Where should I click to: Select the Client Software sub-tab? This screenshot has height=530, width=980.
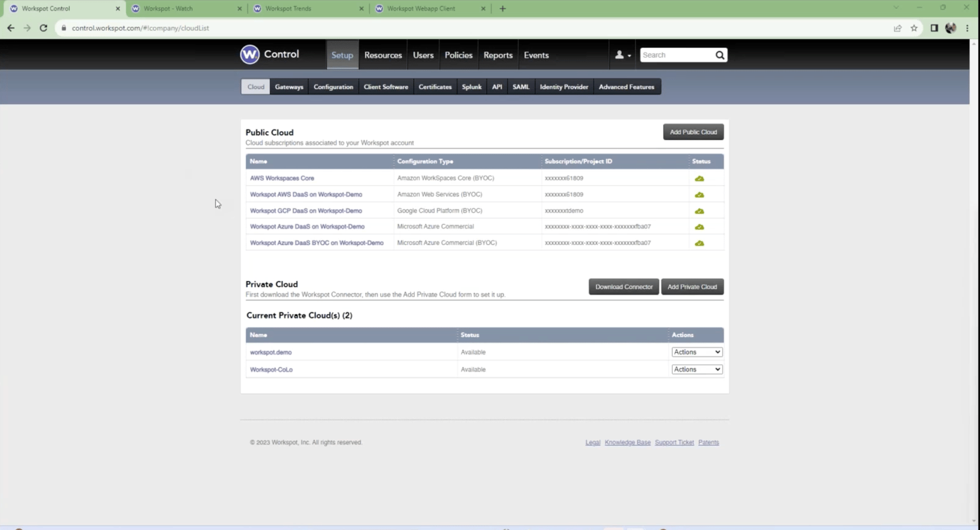coord(386,87)
